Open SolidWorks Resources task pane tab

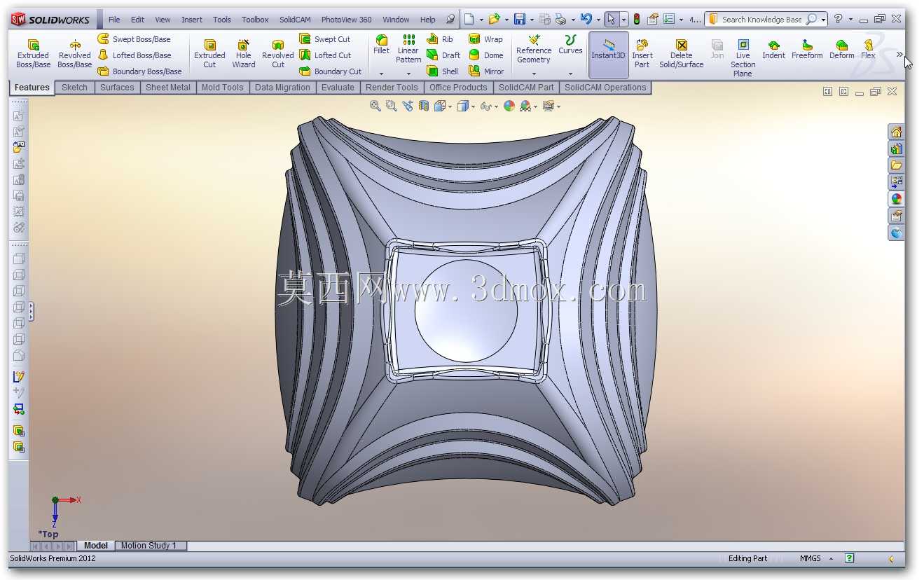point(897,132)
